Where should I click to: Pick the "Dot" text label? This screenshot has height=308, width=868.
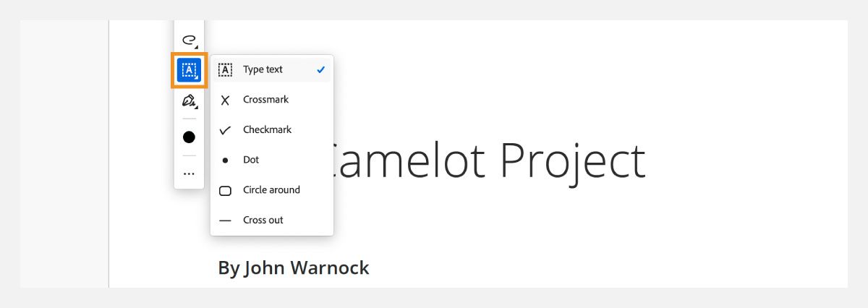click(250, 160)
